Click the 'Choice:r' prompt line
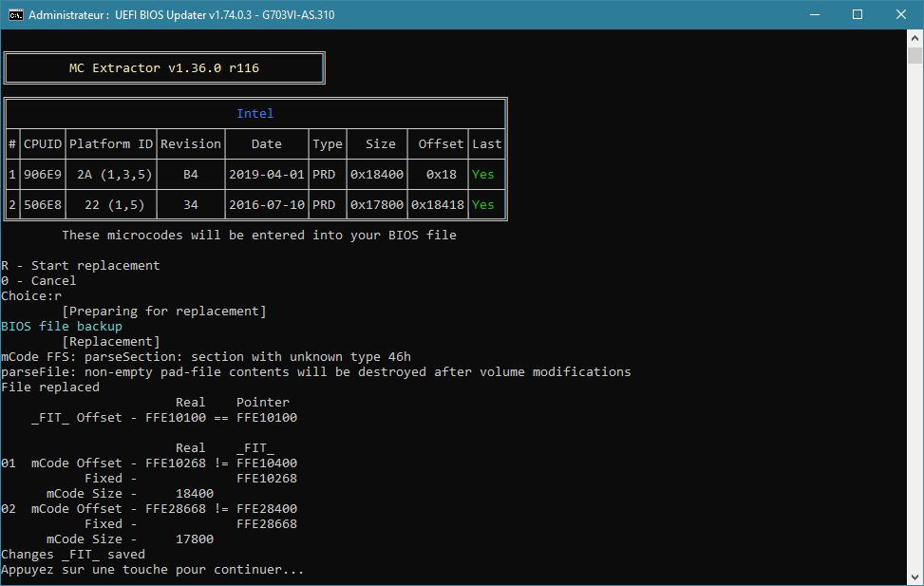This screenshot has height=586, width=924. pos(30,296)
